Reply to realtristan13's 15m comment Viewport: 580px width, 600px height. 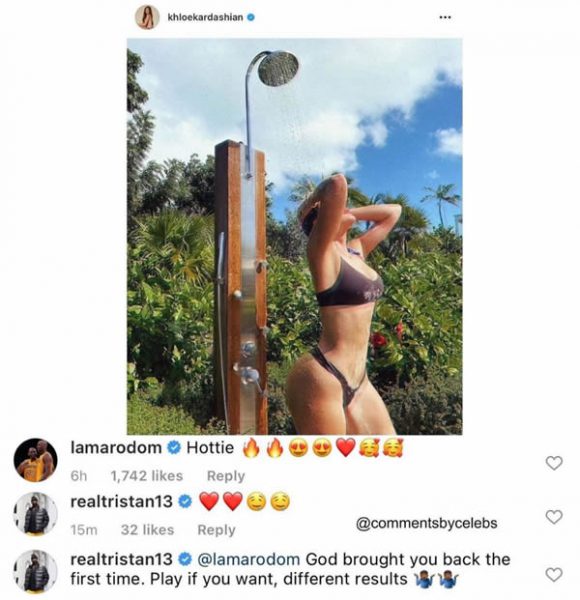point(216,530)
